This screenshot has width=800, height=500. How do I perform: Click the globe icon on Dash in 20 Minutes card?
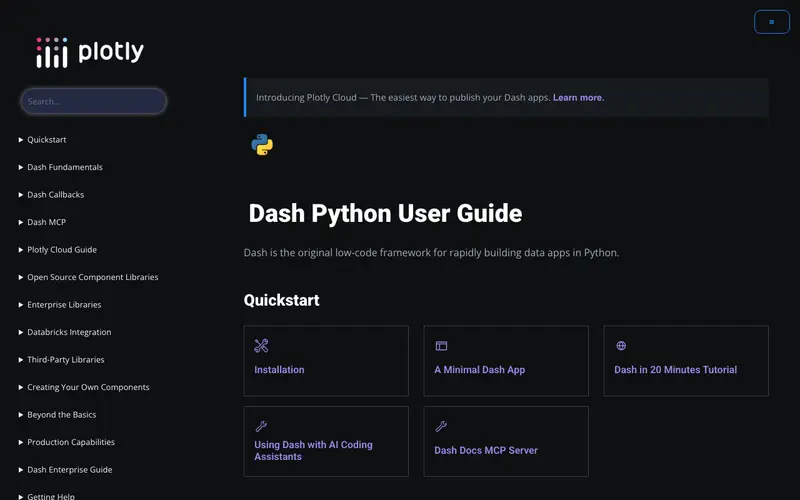pyautogui.click(x=621, y=346)
